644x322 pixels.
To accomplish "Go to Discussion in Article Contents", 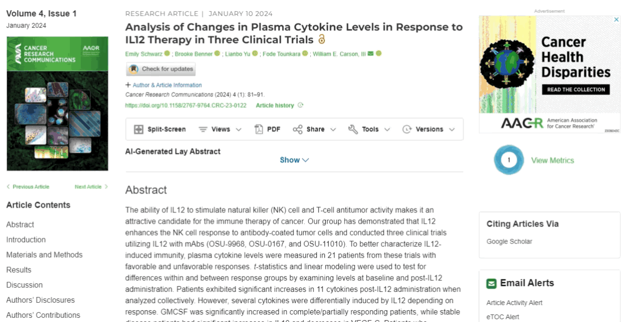I will point(25,285).
